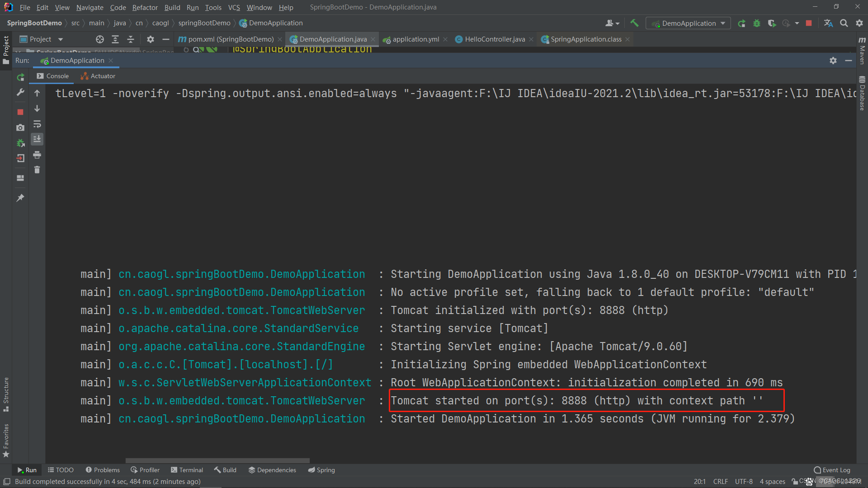Expand the profiler run options arrow
This screenshot has width=868, height=488.
(797, 23)
